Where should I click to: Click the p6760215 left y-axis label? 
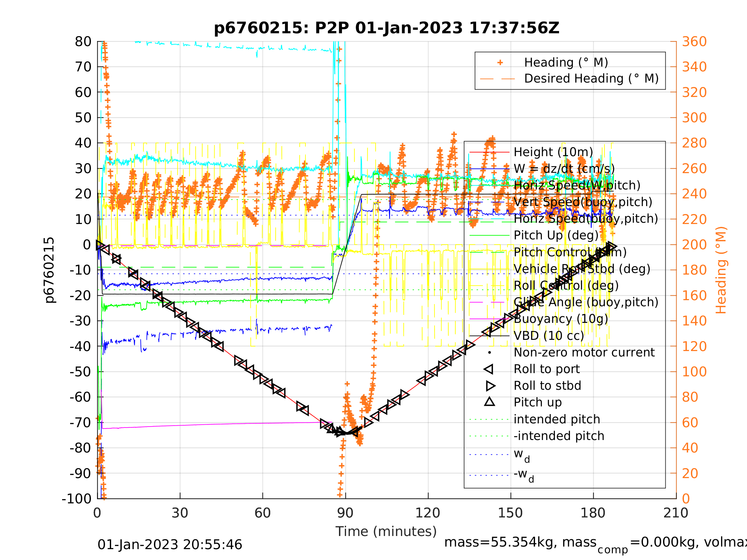pos(49,270)
